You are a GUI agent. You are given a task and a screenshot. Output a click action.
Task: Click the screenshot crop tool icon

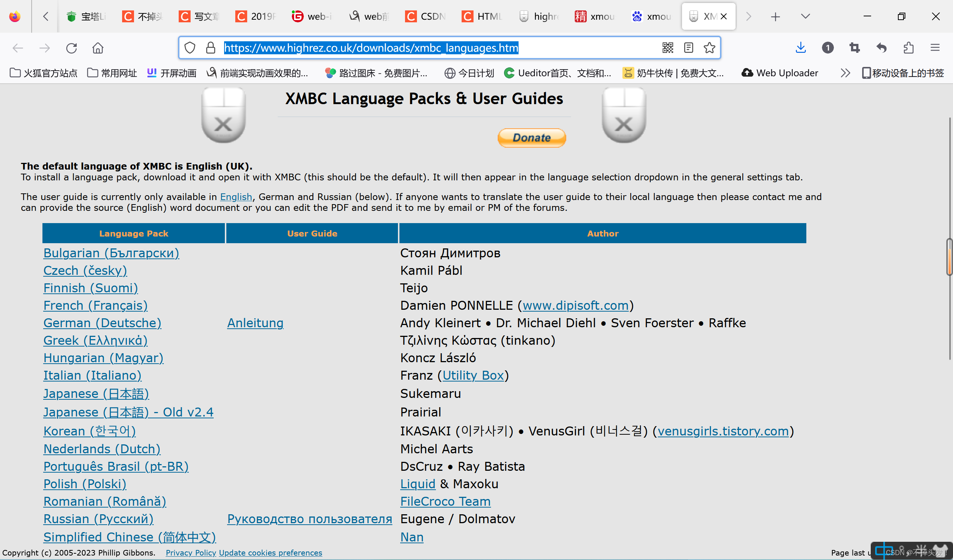click(x=854, y=48)
